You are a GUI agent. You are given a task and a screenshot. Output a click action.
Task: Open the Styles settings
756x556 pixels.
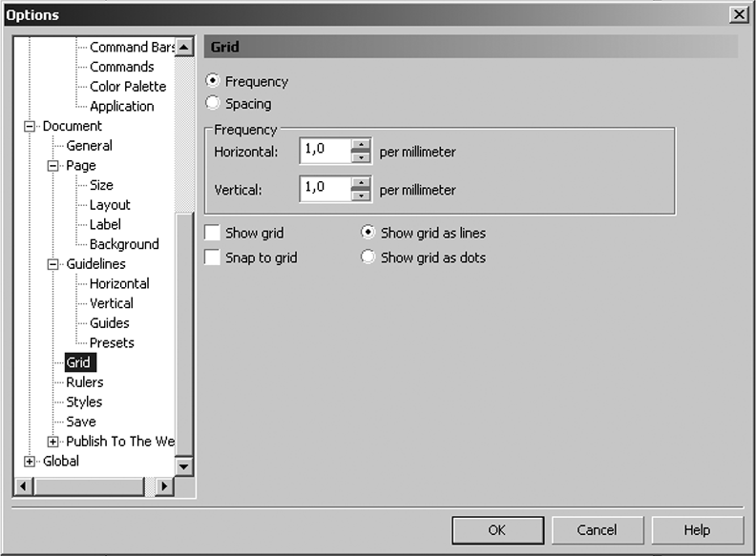coord(84,402)
